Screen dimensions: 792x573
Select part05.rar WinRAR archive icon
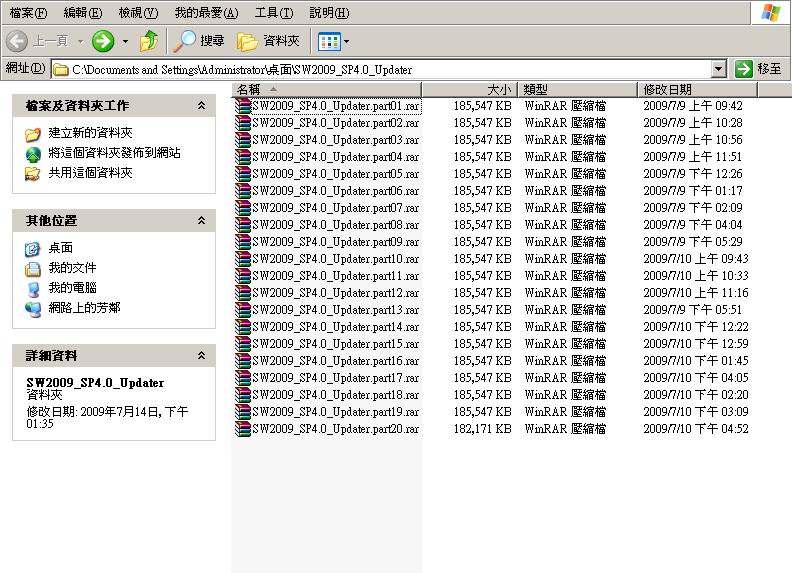[x=243, y=174]
